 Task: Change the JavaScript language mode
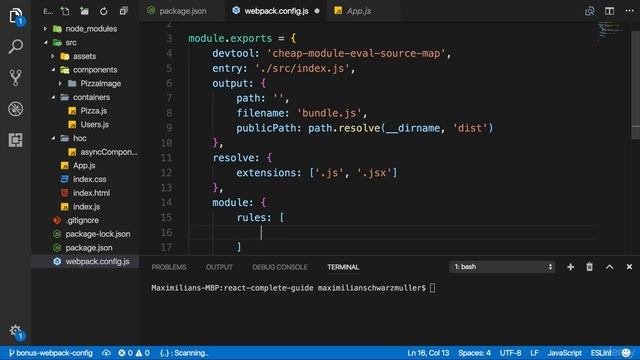point(564,353)
